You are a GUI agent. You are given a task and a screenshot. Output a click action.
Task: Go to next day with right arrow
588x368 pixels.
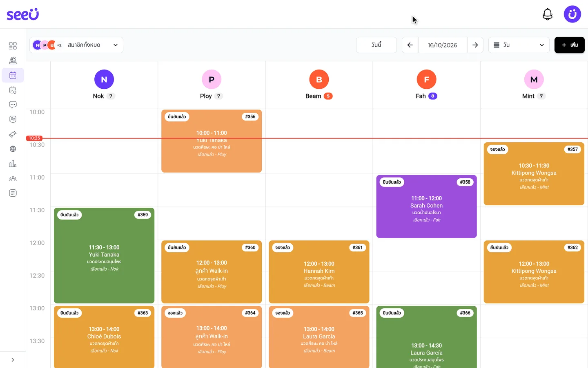475,45
